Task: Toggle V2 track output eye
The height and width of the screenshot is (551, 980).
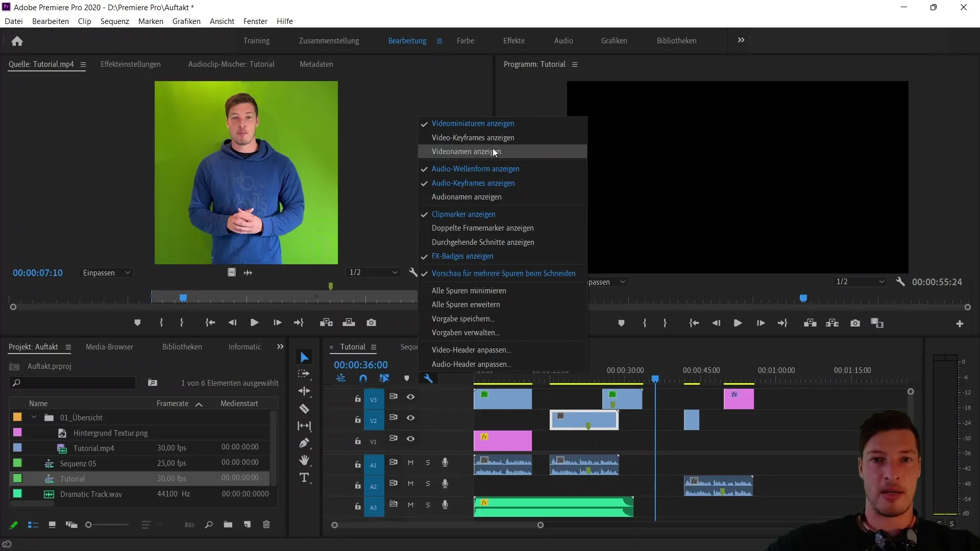Action: click(x=410, y=418)
